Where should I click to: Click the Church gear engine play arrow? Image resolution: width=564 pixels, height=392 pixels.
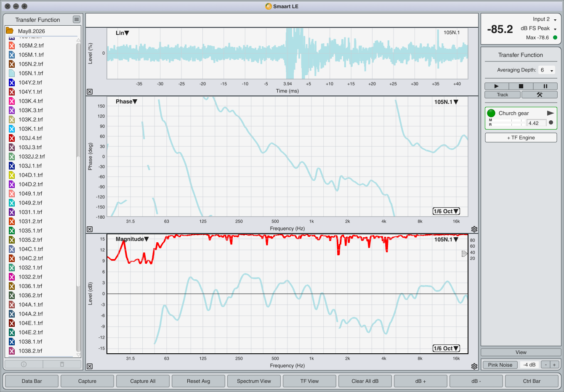[550, 113]
